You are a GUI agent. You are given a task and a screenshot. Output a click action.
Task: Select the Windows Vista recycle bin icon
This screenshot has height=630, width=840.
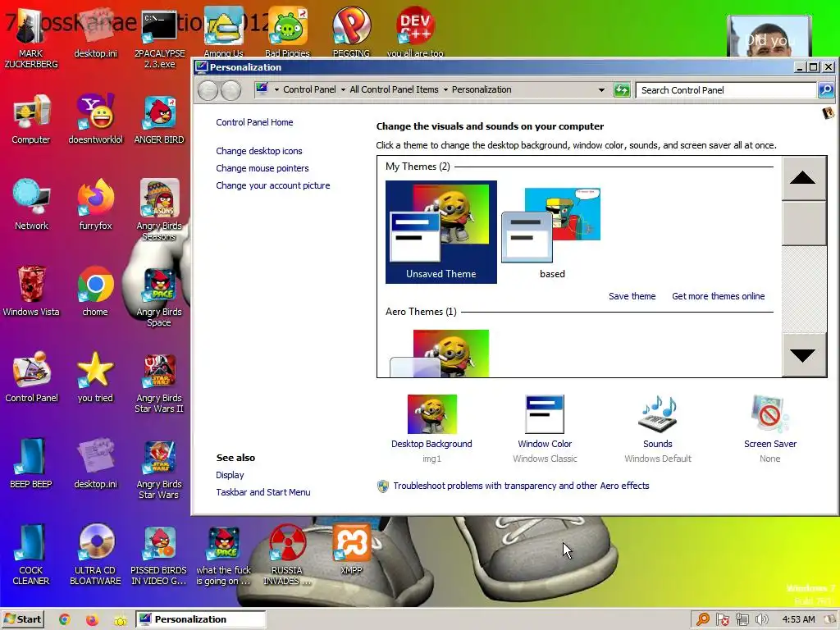(31, 291)
